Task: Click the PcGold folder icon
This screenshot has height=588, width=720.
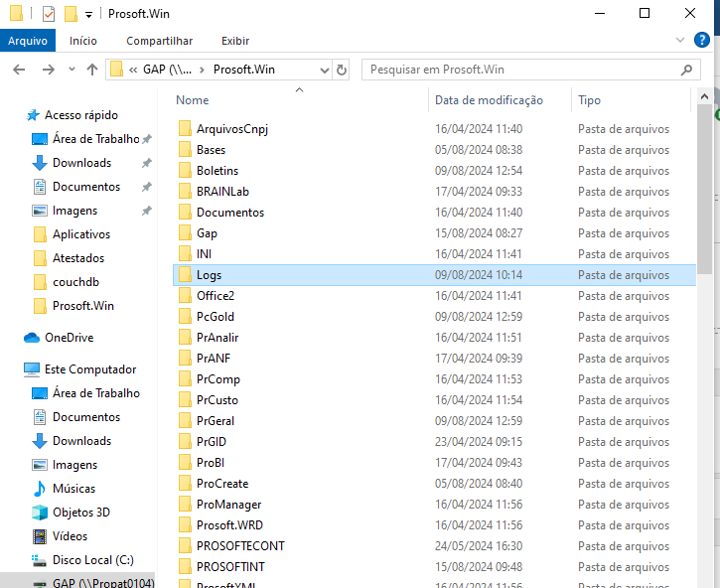Action: click(185, 317)
